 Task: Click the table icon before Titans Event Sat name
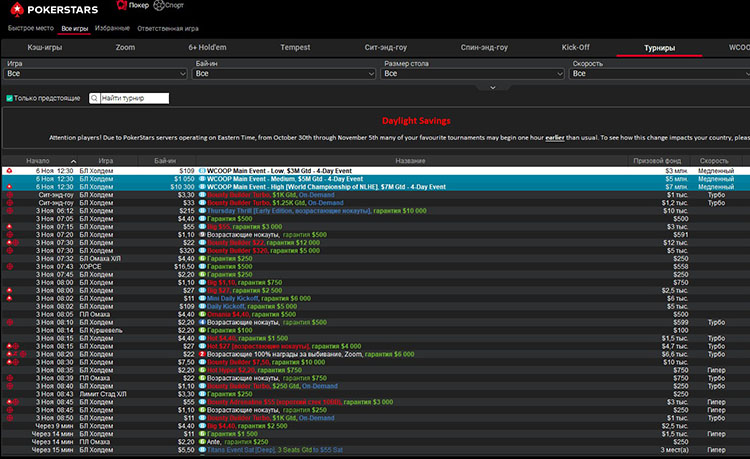202,450
